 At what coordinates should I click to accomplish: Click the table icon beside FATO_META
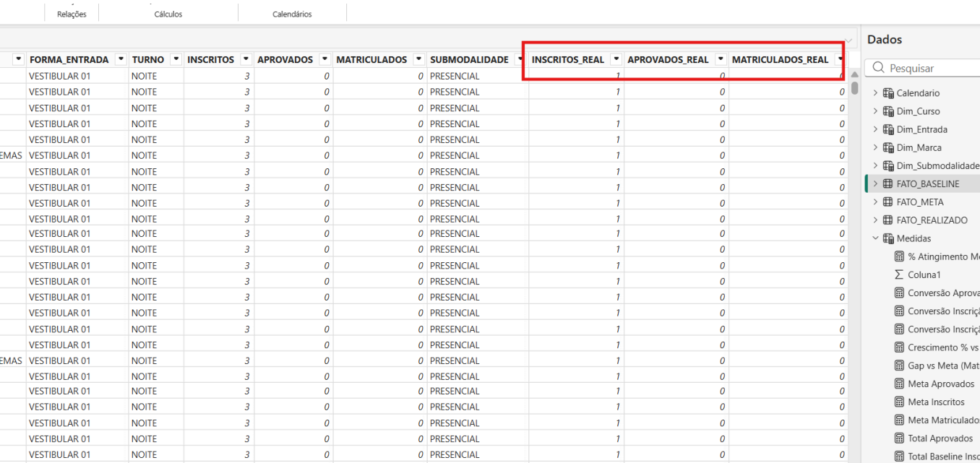(x=888, y=202)
